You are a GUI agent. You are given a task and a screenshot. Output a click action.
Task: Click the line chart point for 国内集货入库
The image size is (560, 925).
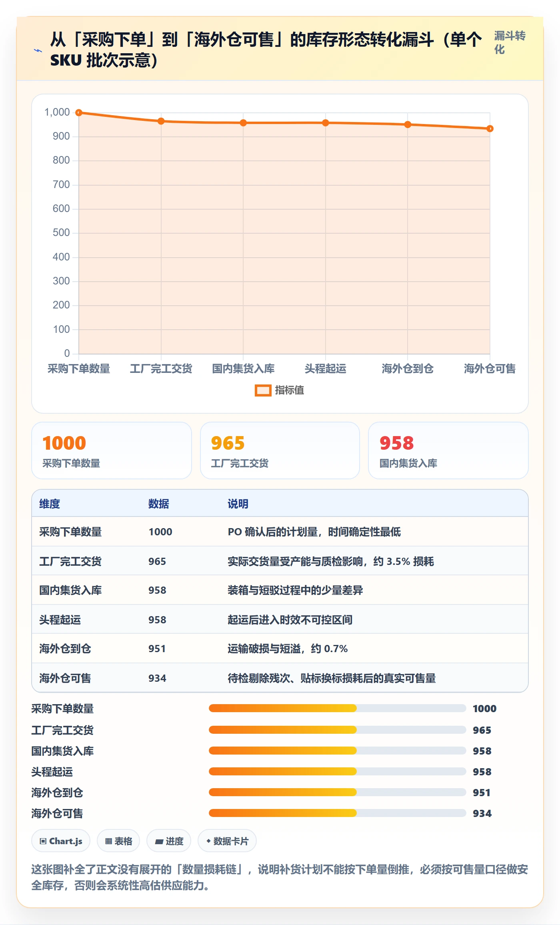[x=243, y=123]
